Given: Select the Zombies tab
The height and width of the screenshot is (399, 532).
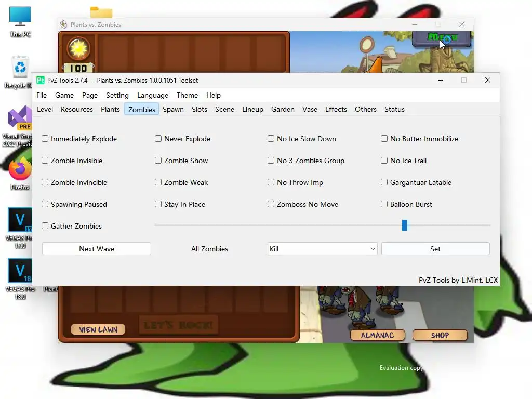Looking at the screenshot, I should tap(141, 109).
